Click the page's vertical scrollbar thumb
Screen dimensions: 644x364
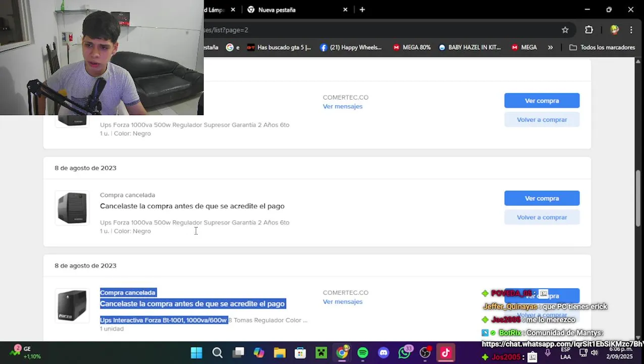point(638,198)
